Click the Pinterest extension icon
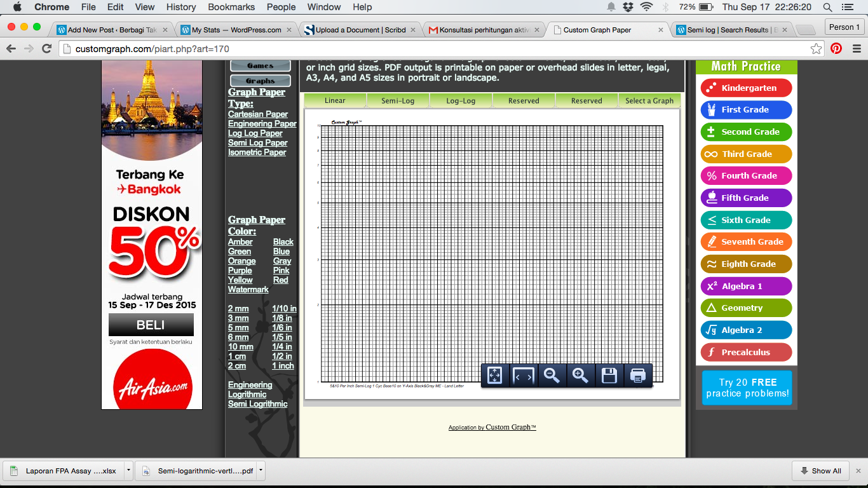The width and height of the screenshot is (868, 488). tap(836, 48)
